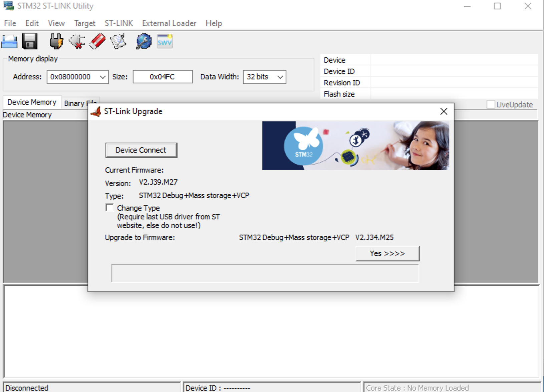Viewport: 544px width, 392px height.
Task: Open the Target menu
Action: tap(85, 23)
